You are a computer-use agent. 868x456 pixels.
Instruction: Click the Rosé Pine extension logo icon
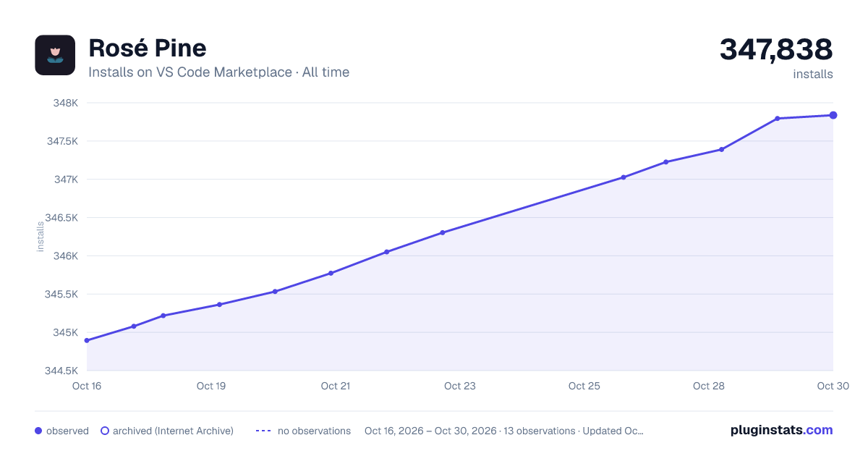point(55,55)
